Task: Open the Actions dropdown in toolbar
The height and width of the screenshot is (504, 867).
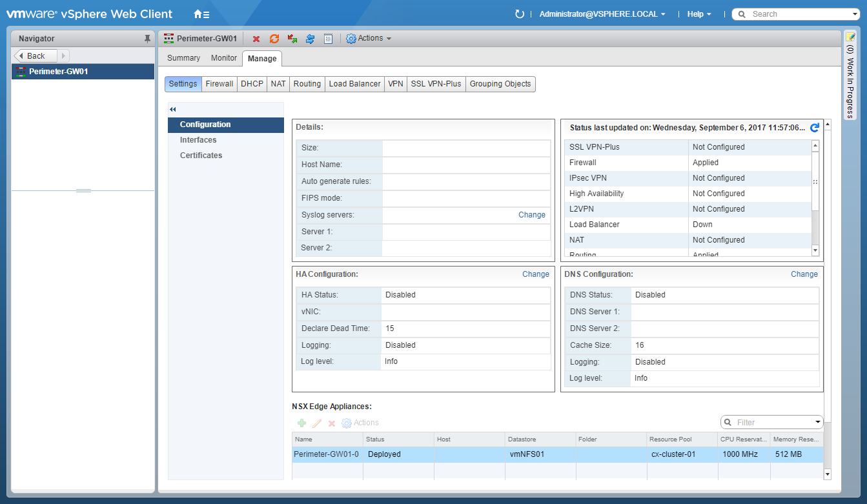Action: click(369, 39)
